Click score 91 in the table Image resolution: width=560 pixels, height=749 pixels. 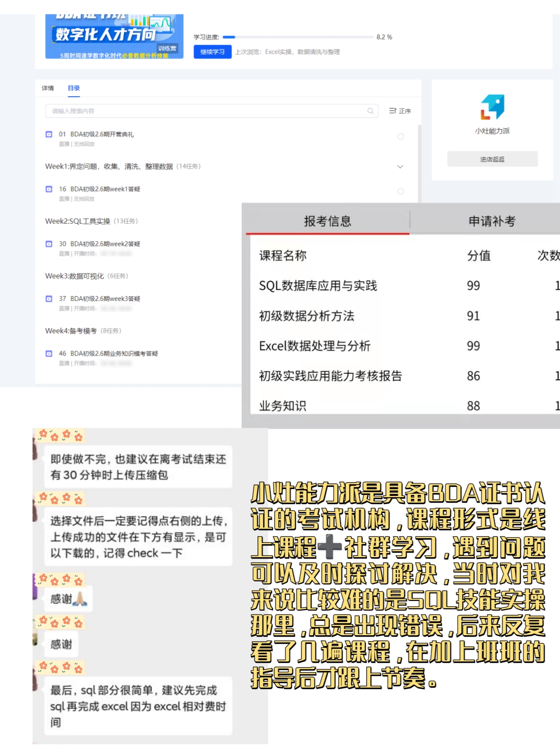(473, 316)
